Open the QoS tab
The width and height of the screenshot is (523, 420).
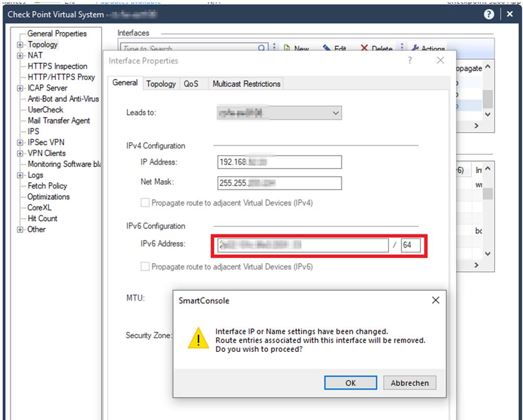point(191,84)
